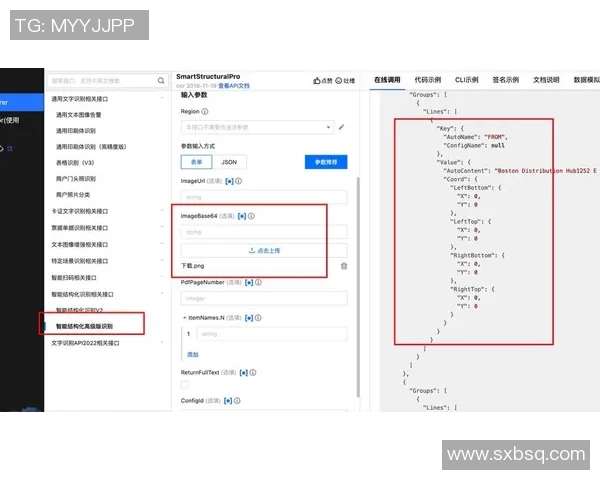Select the 表单 input mode
Screen dimensions: 600x480
tap(196, 161)
